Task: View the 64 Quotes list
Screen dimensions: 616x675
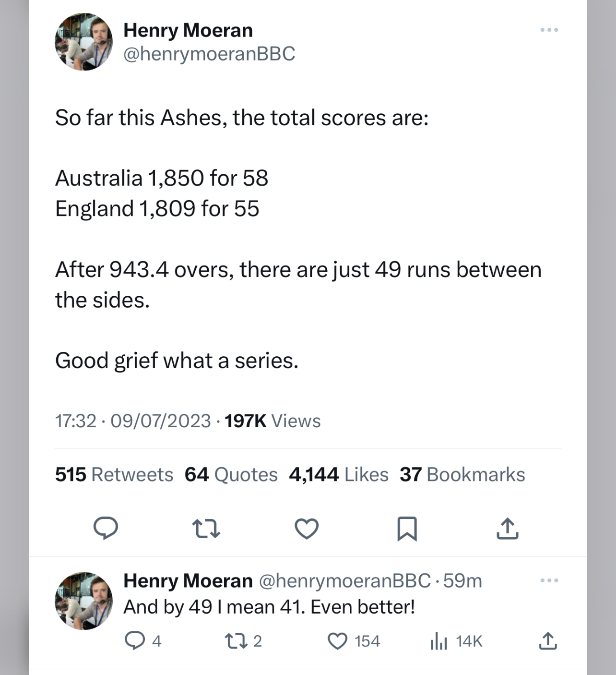Action: (231, 474)
